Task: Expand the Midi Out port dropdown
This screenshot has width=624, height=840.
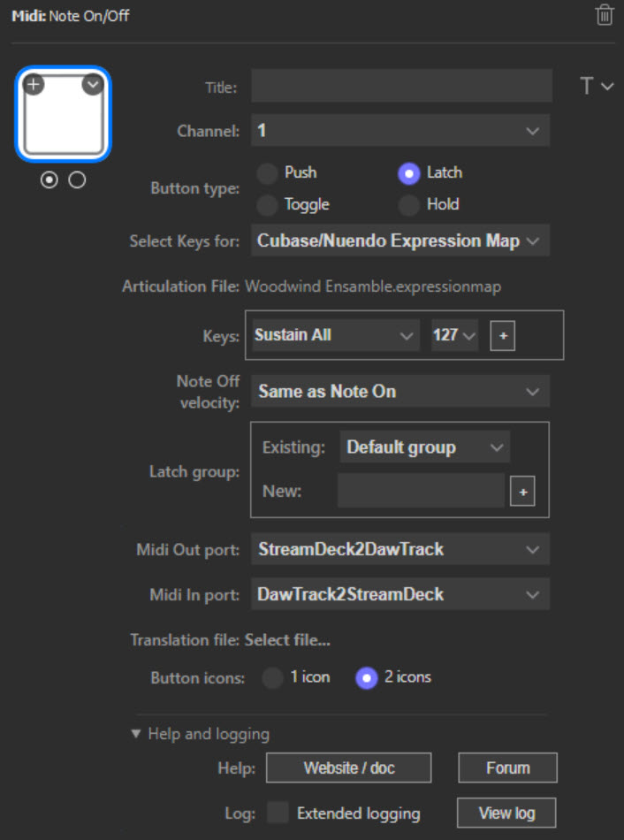Action: pos(400,549)
